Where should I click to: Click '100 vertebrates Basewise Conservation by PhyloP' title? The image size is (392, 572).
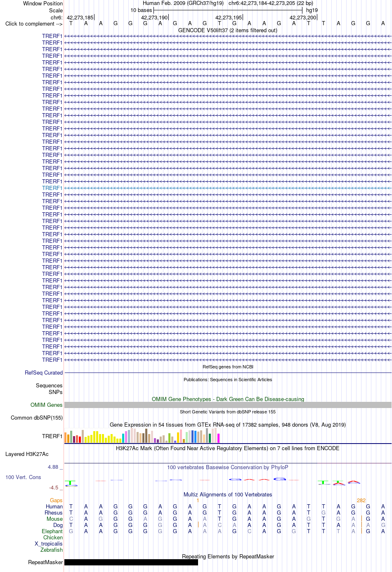pos(228,467)
